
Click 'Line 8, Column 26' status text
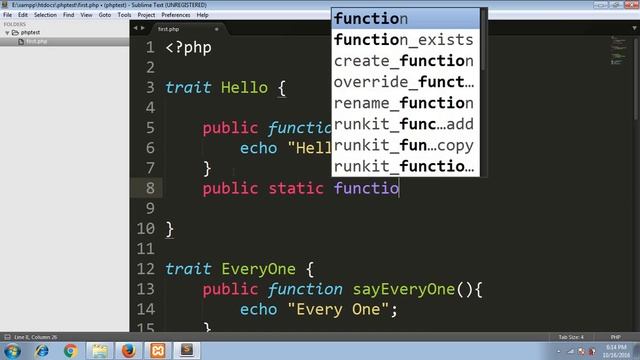coord(36,337)
